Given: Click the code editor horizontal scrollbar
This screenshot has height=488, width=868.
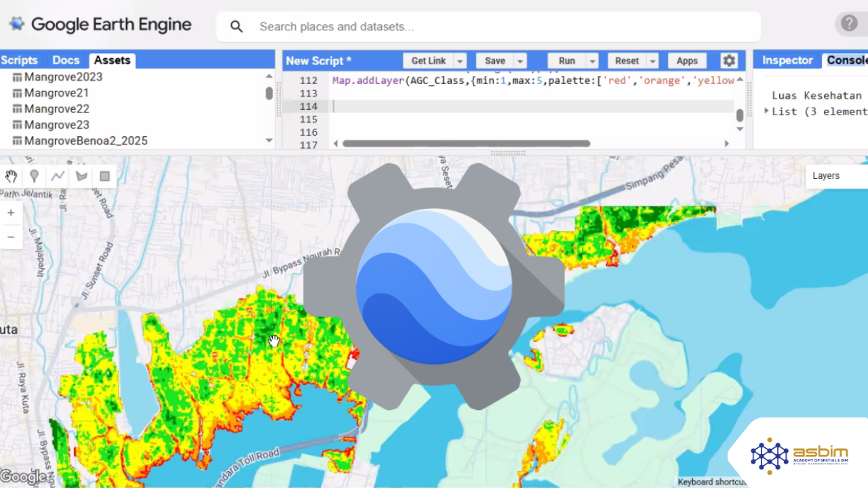Looking at the screenshot, I should coord(467,144).
